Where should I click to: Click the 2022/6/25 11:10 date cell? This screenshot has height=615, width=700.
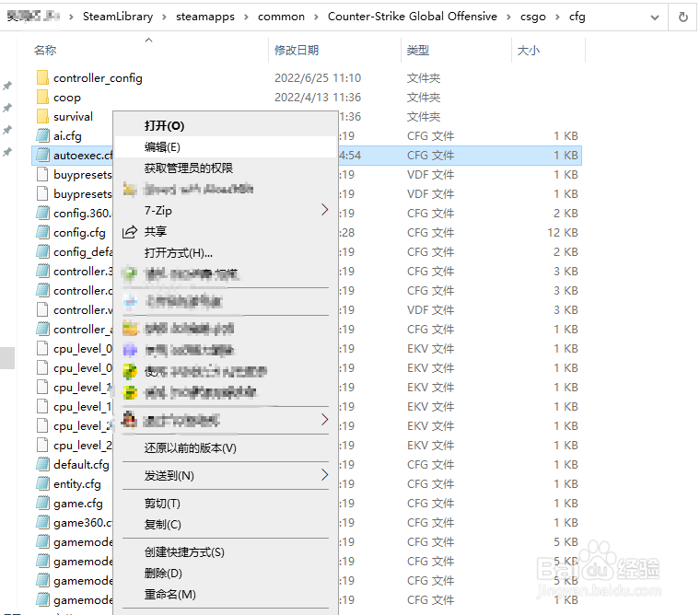[x=318, y=78]
